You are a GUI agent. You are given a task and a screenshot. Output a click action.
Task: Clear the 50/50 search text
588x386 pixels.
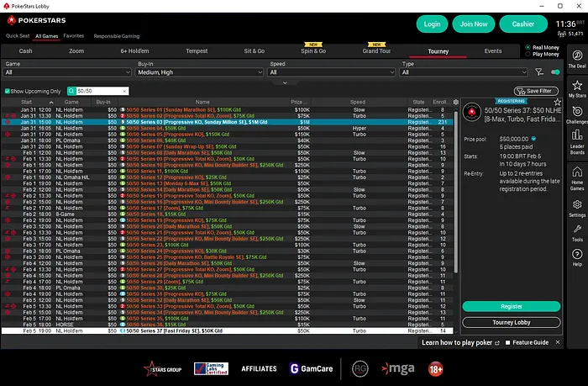point(124,91)
